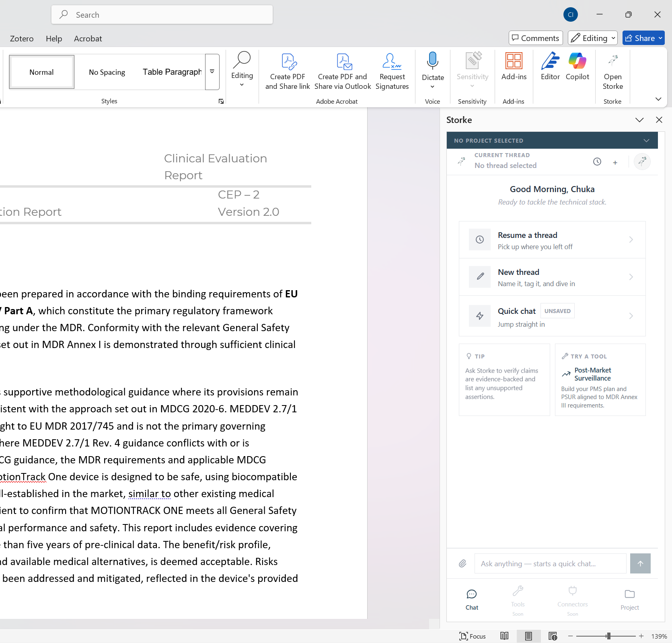Open Copilot from the ribbon
The width and height of the screenshot is (672, 643).
577,67
